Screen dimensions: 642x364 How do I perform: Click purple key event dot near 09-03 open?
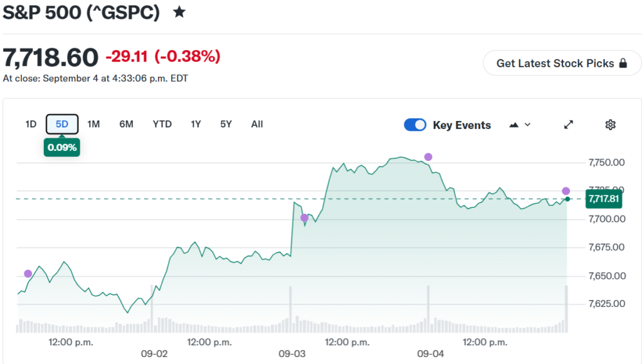(304, 217)
